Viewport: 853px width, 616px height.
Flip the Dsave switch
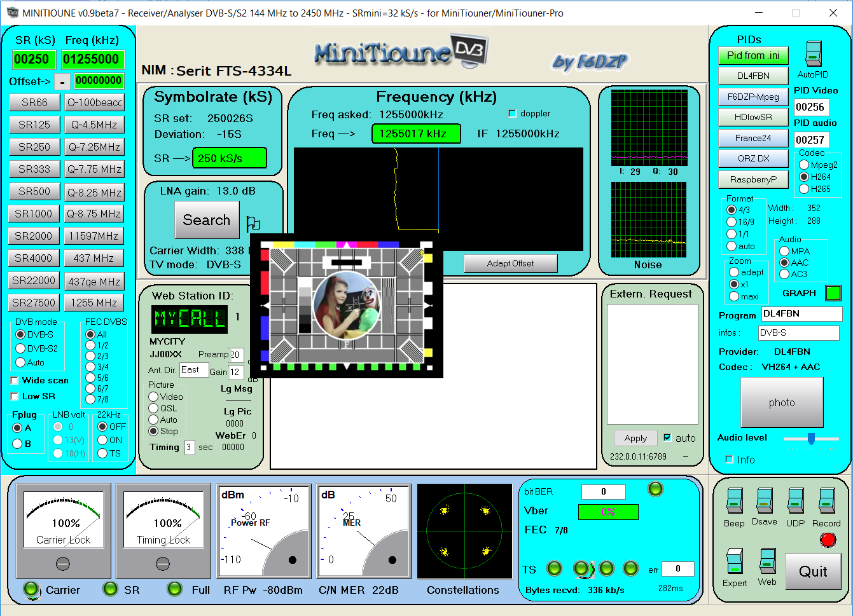click(764, 501)
